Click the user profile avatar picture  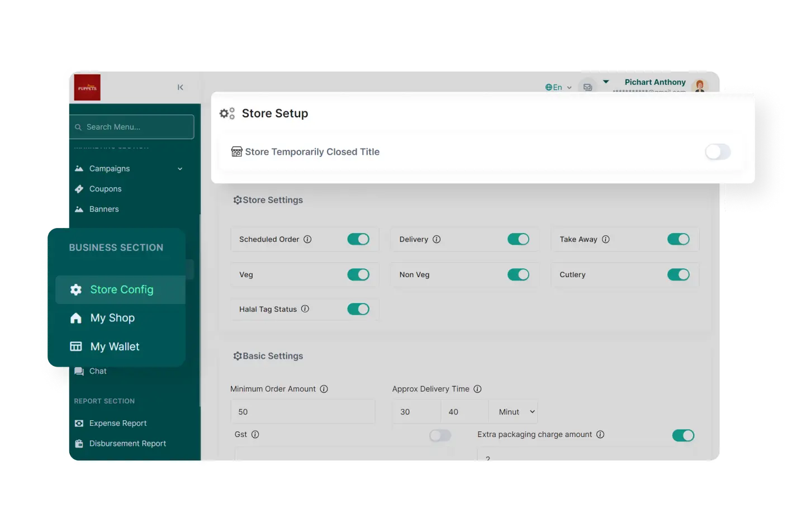click(x=699, y=85)
